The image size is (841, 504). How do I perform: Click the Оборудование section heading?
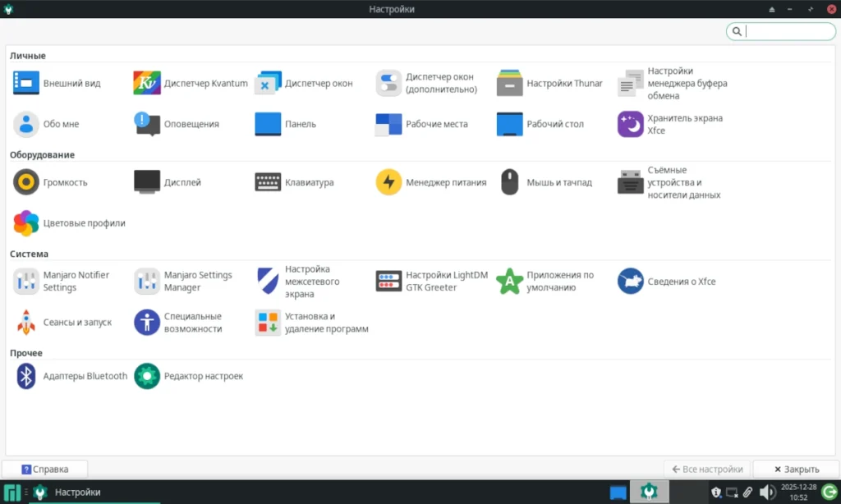point(42,155)
